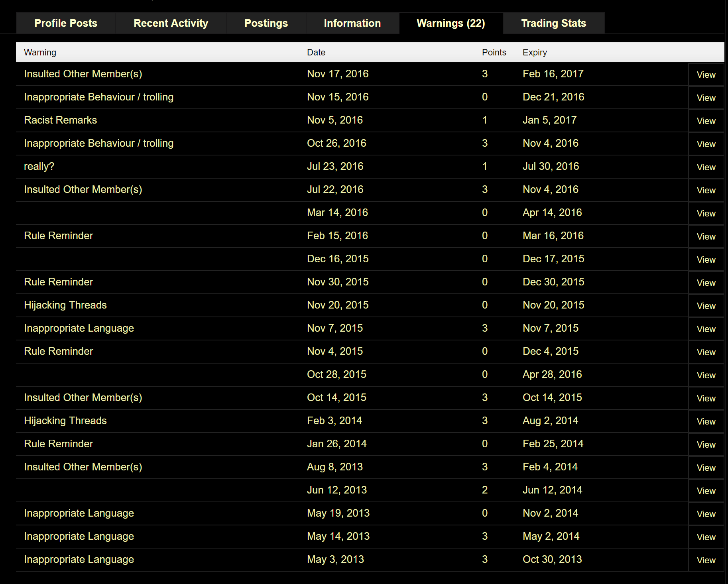View the May 3, 2013 Inappropriate Language warning
The height and width of the screenshot is (584, 728).
706,560
